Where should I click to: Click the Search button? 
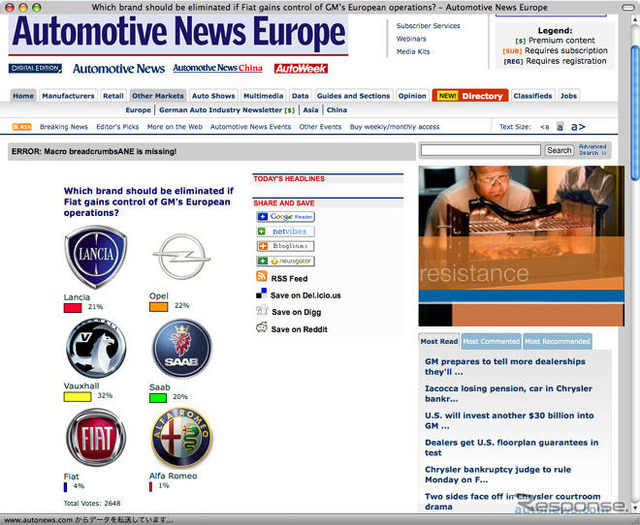click(559, 150)
